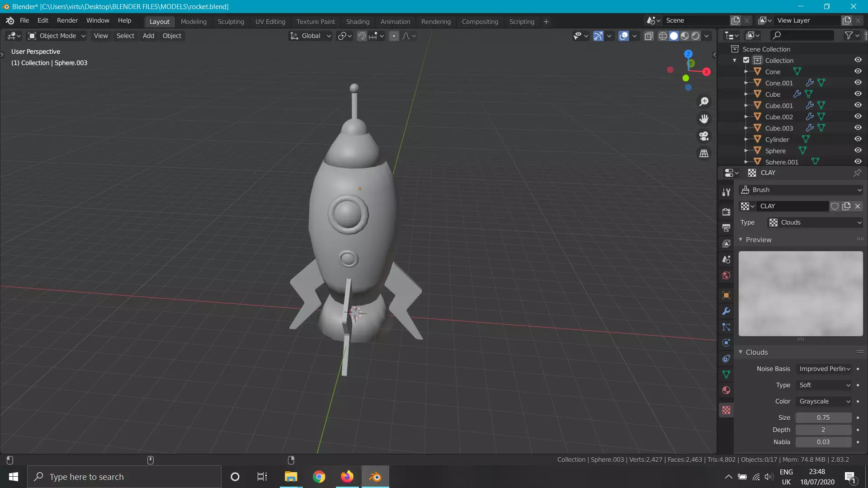Open the Noise Basis Improved Perlin dropdown
The width and height of the screenshot is (868, 488).
click(x=824, y=369)
